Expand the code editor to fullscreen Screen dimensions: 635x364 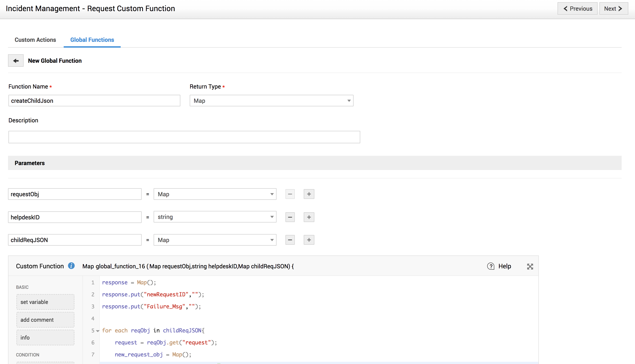[x=530, y=267]
